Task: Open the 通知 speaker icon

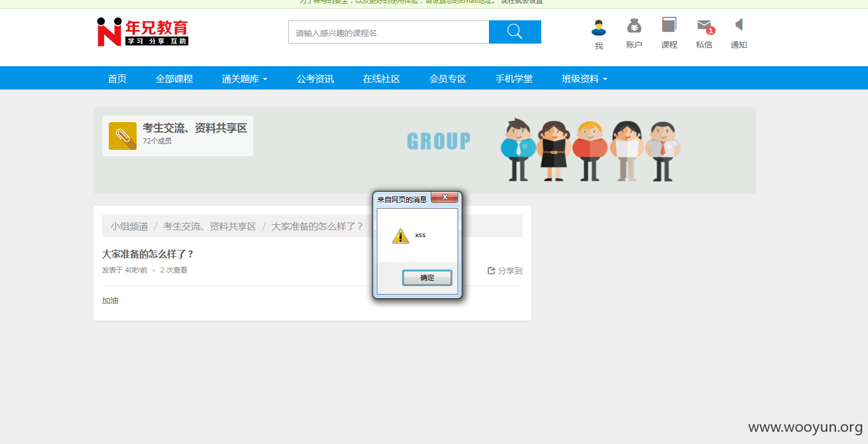Action: point(739,24)
